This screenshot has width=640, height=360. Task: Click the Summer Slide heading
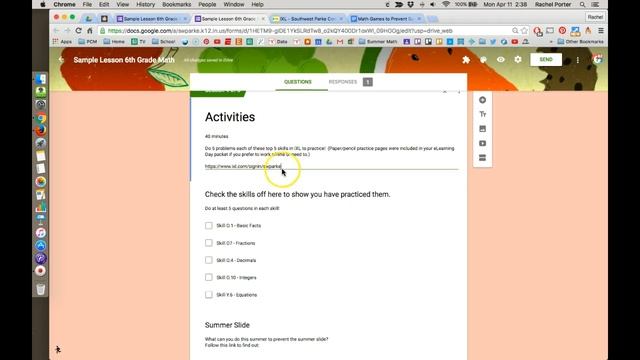coord(227,325)
